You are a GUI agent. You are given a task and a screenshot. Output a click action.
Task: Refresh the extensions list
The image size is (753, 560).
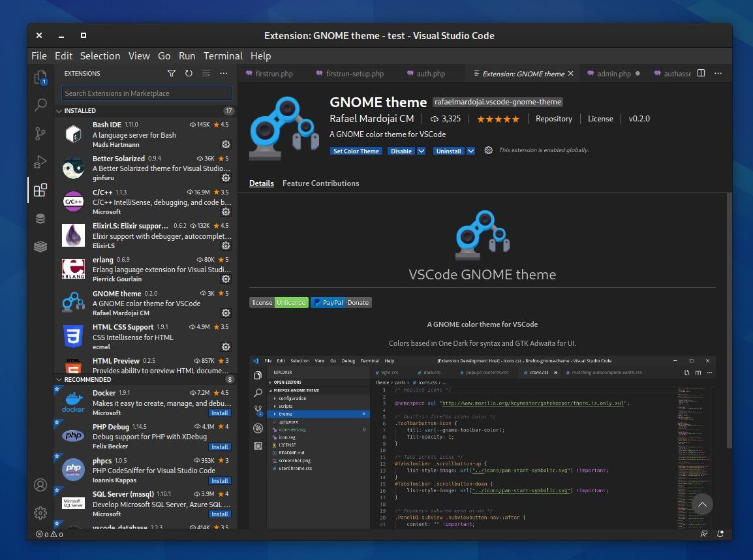point(189,74)
